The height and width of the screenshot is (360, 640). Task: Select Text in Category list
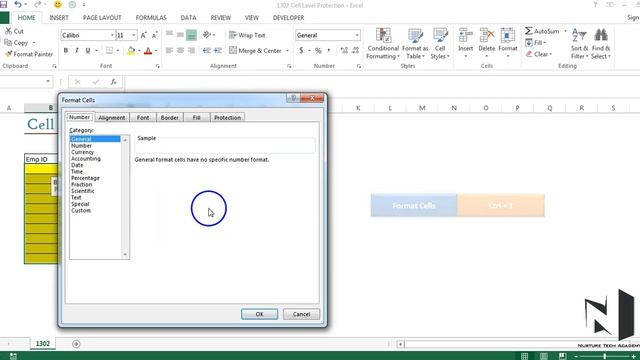click(x=76, y=198)
